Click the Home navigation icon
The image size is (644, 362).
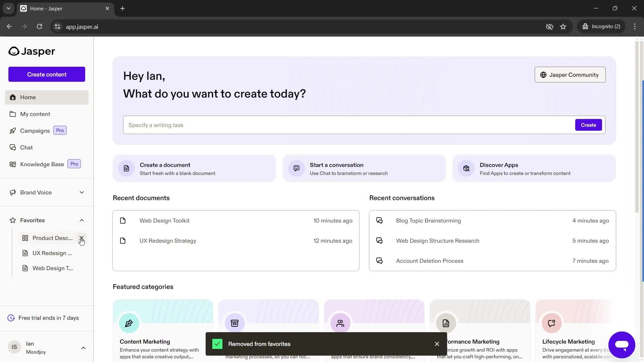click(12, 97)
